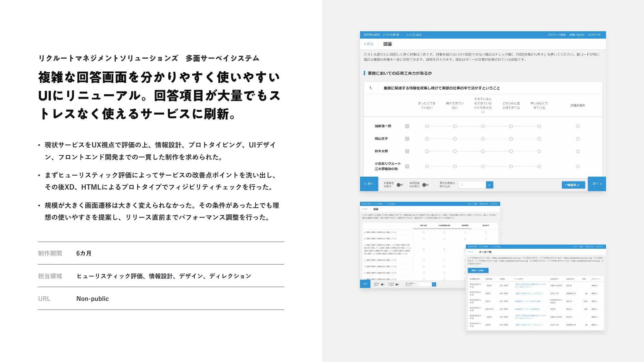
Task: Select 評価対象外 for 鈴木太郎
Action: (578, 151)
